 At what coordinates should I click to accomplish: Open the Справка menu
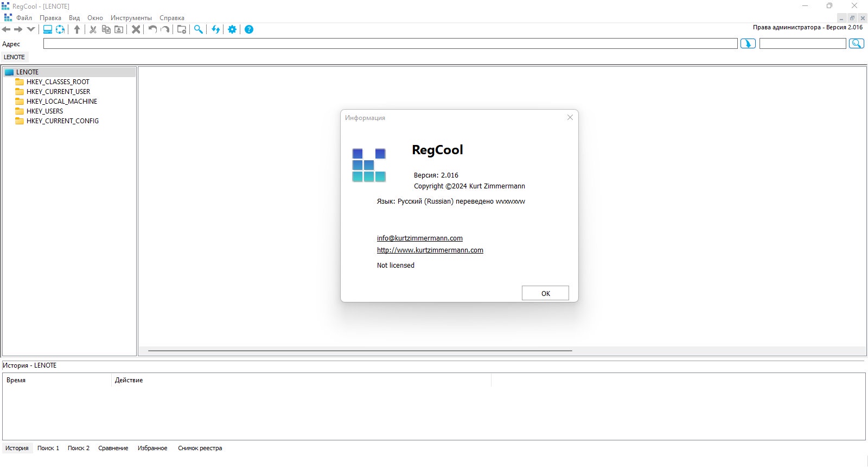tap(172, 18)
